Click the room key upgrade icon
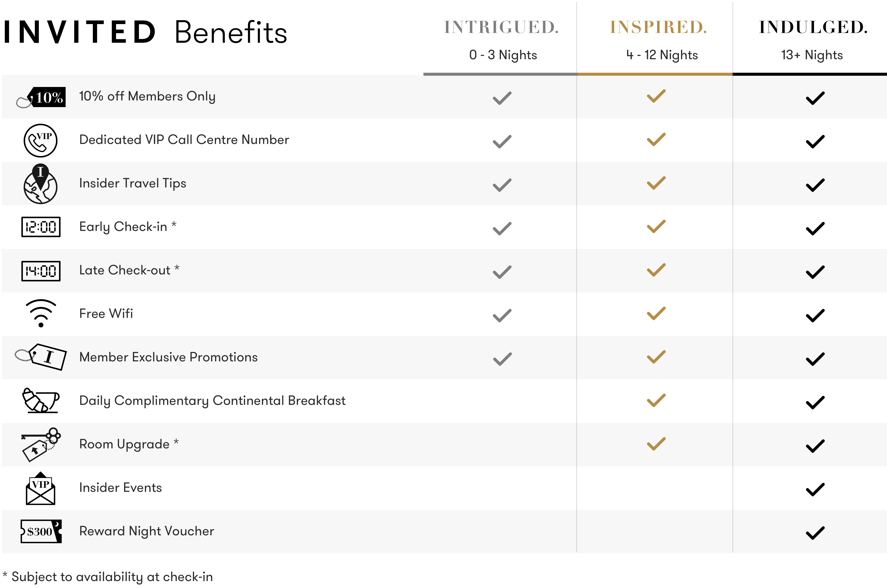The image size is (887, 588). 41,444
